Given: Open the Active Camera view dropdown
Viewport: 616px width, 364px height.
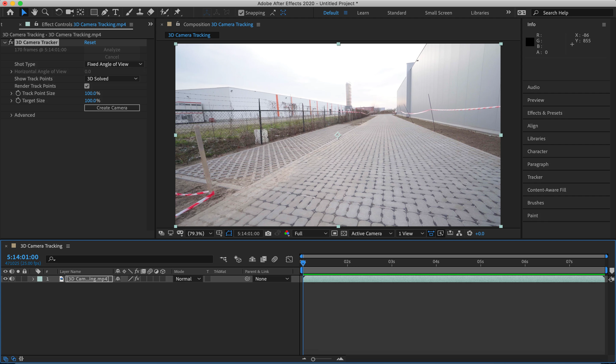Looking at the screenshot, I should 372,233.
